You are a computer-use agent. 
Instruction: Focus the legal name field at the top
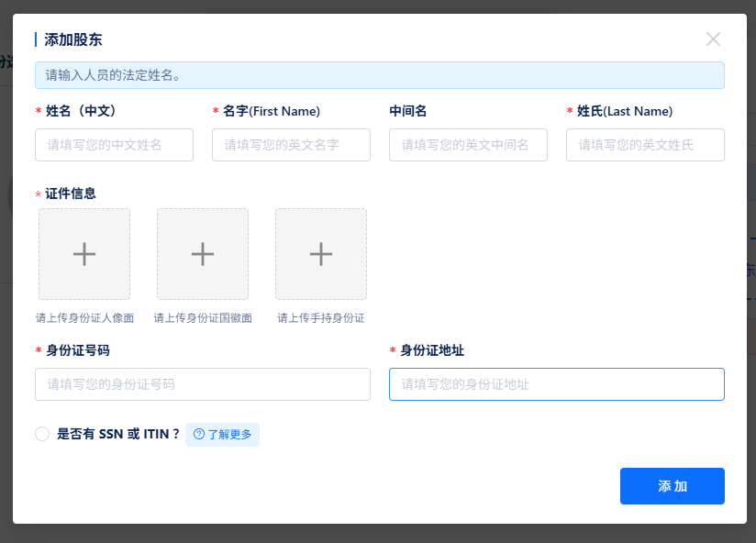tap(379, 75)
